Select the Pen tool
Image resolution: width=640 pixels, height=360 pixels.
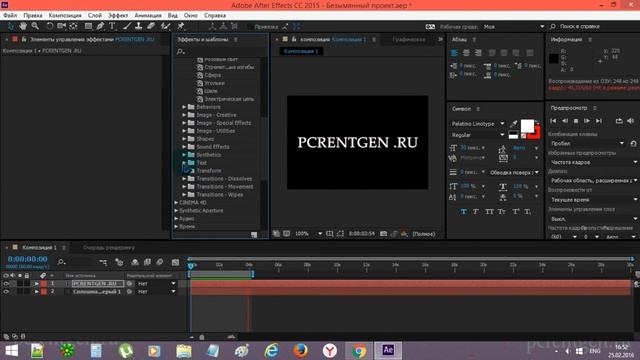[100, 26]
